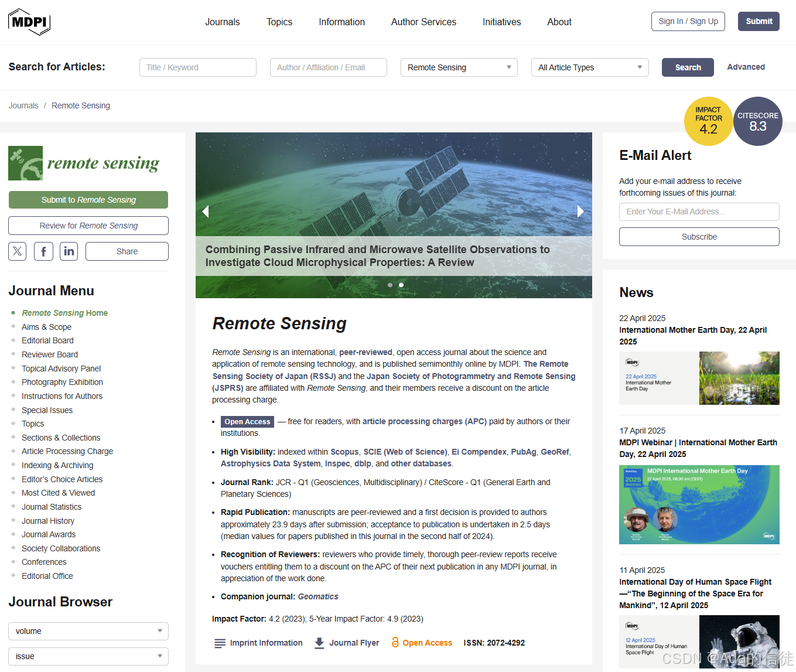The image size is (796, 672).
Task: Open the journal selection dropdown showing Remote Sensing
Action: click(459, 67)
